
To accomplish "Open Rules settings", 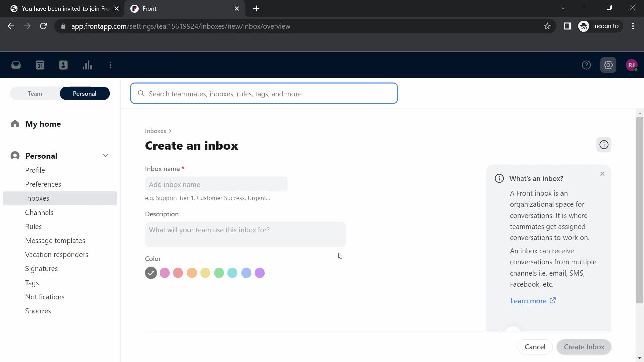I will point(33,227).
